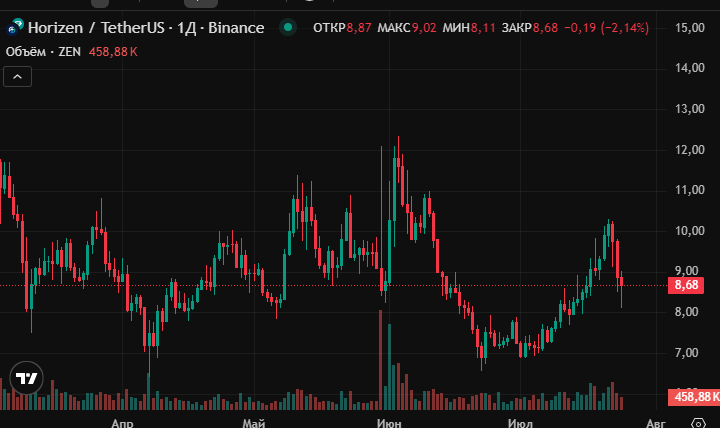Open the TradingView logo button
This screenshot has height=428, width=720.
coord(27,378)
